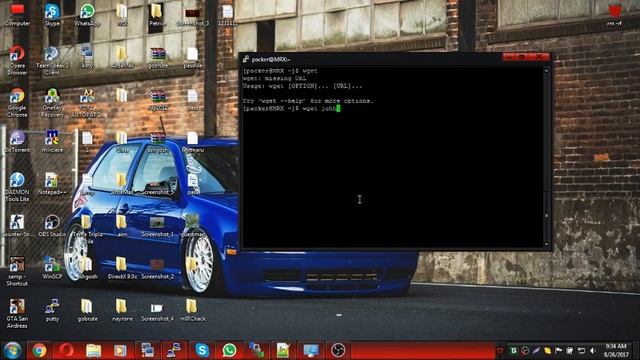
Task: Select the Opera Browser desktop shortcut
Action: click(x=17, y=60)
